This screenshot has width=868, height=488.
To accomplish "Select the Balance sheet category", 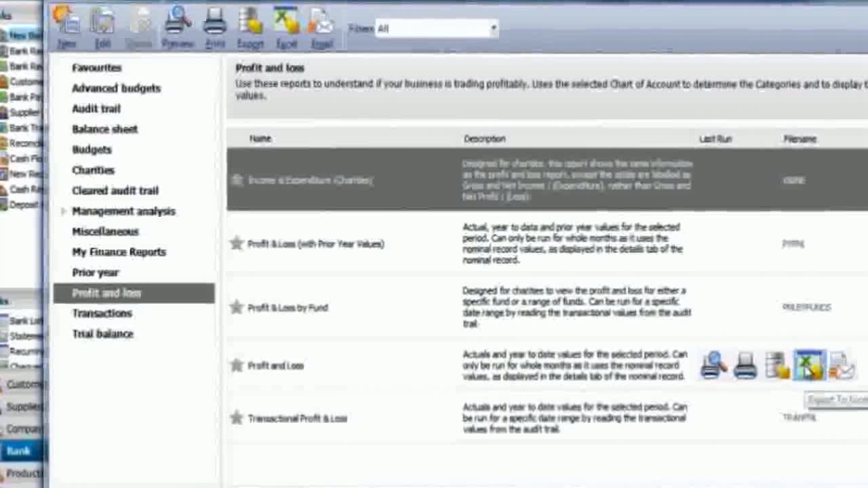I will [x=105, y=129].
